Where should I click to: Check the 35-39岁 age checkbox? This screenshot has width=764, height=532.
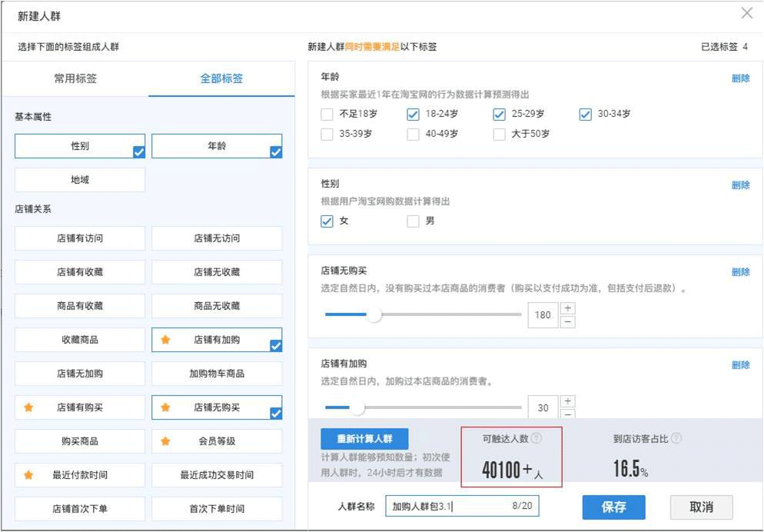coord(327,134)
